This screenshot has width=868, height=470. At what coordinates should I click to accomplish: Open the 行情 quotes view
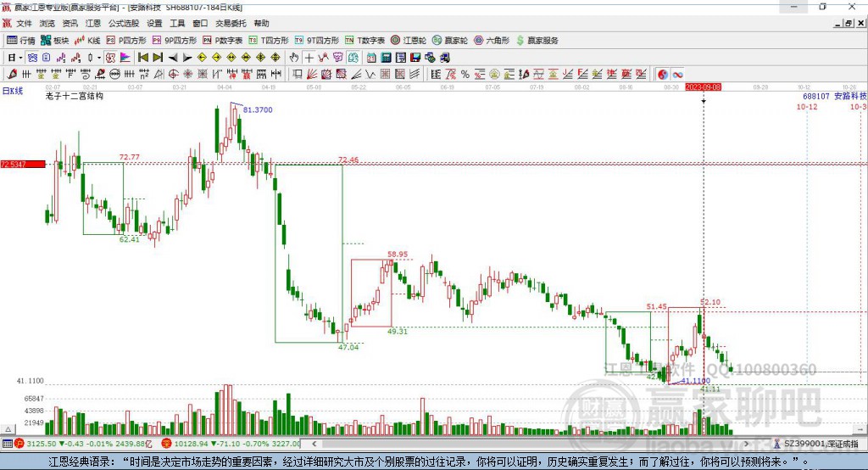pos(21,41)
